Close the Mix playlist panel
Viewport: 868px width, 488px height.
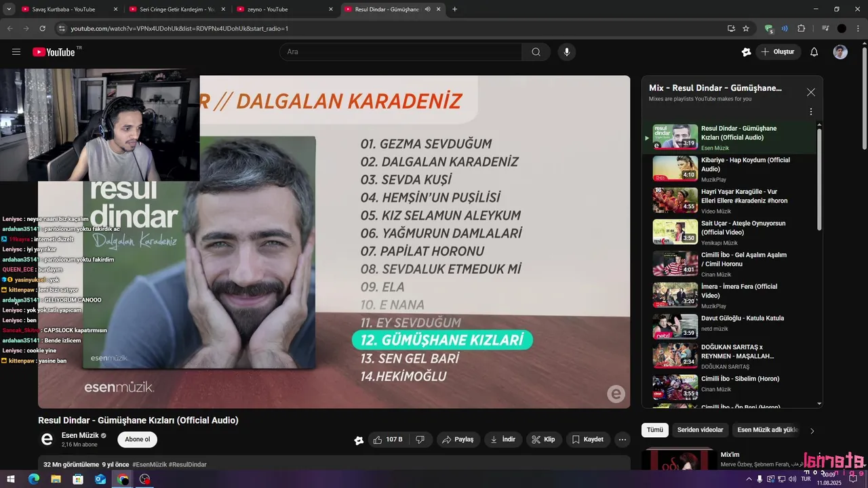click(810, 92)
